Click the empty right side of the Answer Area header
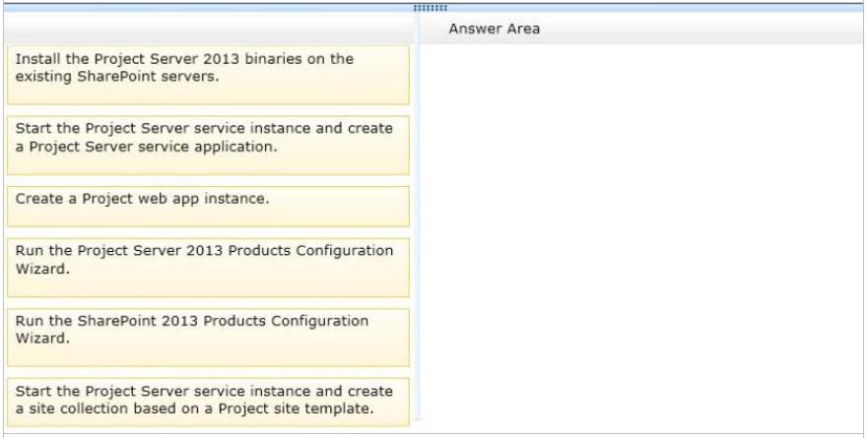The width and height of the screenshot is (868, 438). coord(703,29)
